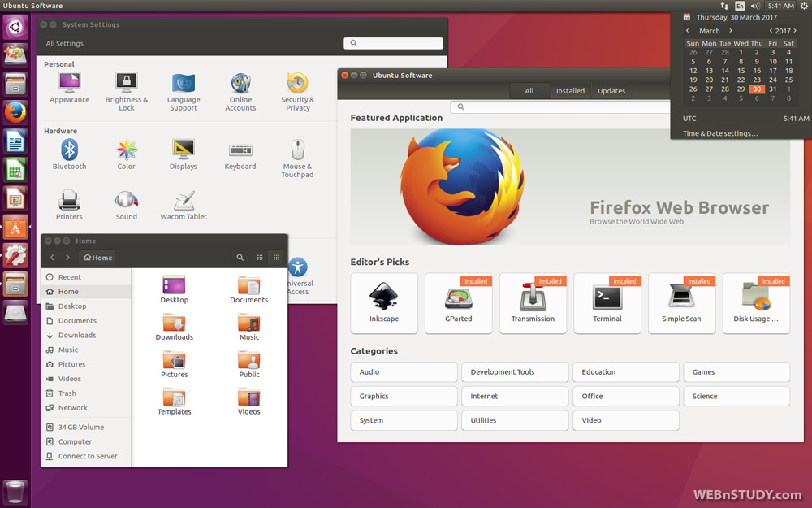Open Appearance in System Settings
The height and width of the screenshot is (508, 812).
[x=69, y=88]
